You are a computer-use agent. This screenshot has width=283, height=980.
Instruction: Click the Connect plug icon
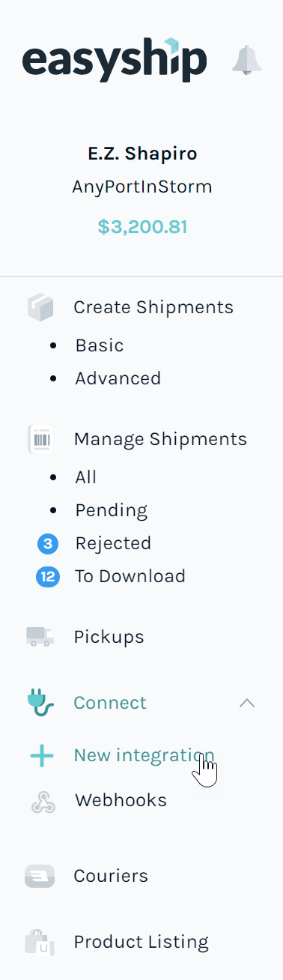(x=40, y=702)
